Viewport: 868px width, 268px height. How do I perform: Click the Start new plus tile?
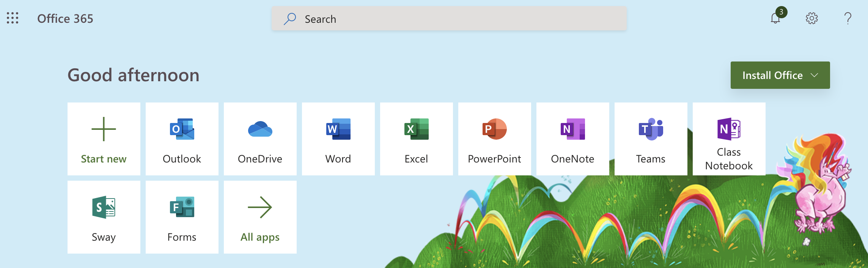pyautogui.click(x=104, y=139)
